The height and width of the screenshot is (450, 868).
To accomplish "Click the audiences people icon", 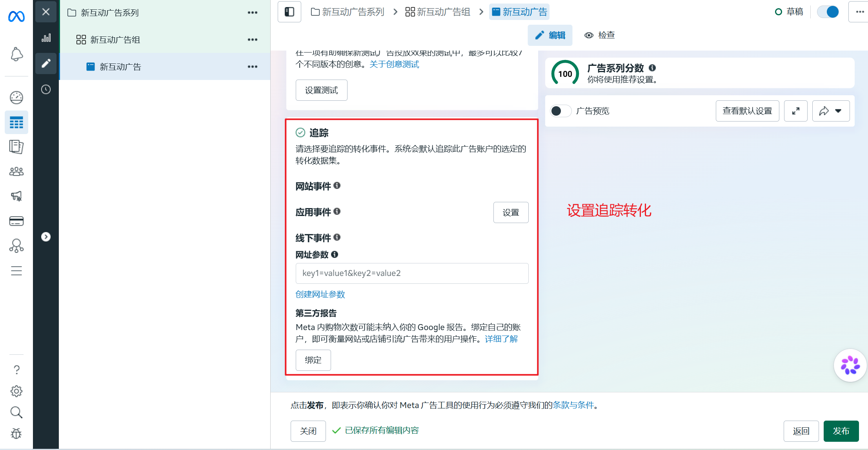I will tap(16, 171).
